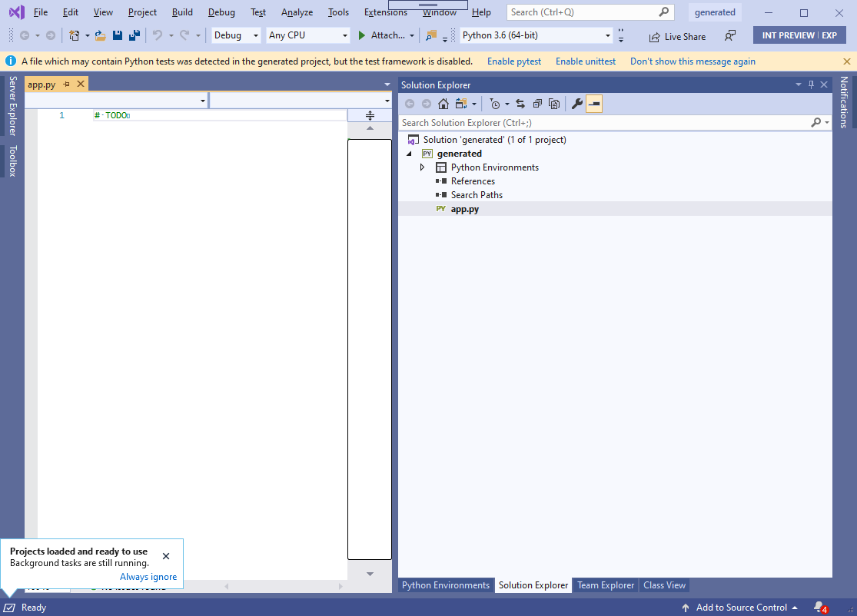Click the Send Feedback person icon

pyautogui.click(x=729, y=36)
